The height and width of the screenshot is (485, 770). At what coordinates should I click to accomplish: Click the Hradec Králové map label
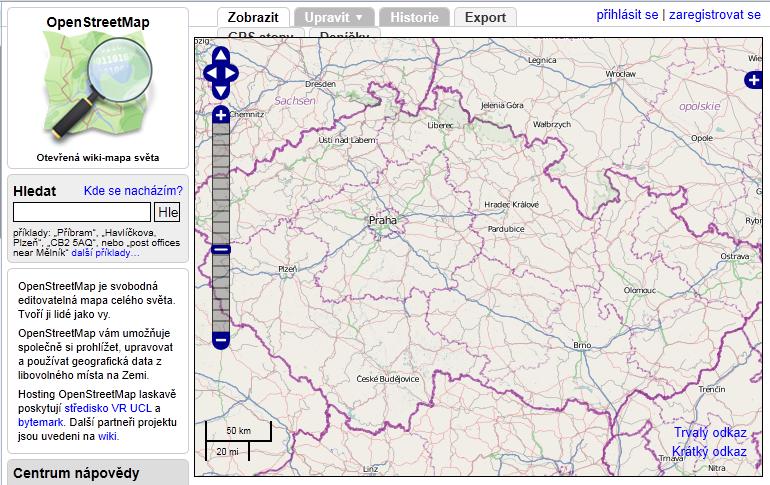pos(511,204)
